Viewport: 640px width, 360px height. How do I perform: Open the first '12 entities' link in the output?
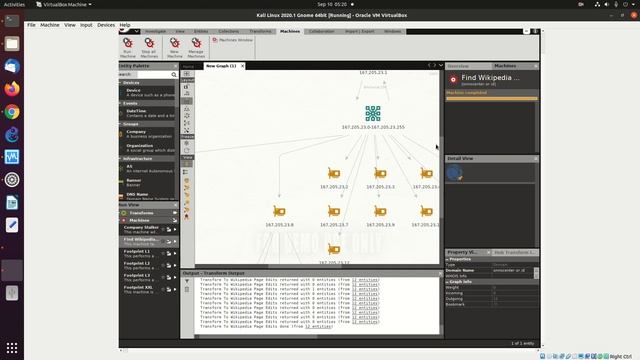pyautogui.click(x=365, y=280)
